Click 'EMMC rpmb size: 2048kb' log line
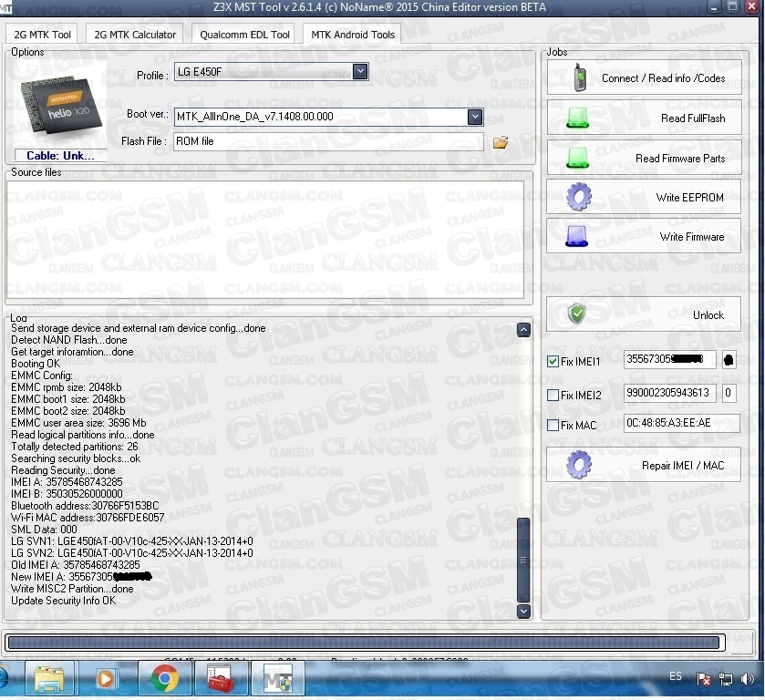This screenshot has height=700, width=765. point(67,387)
